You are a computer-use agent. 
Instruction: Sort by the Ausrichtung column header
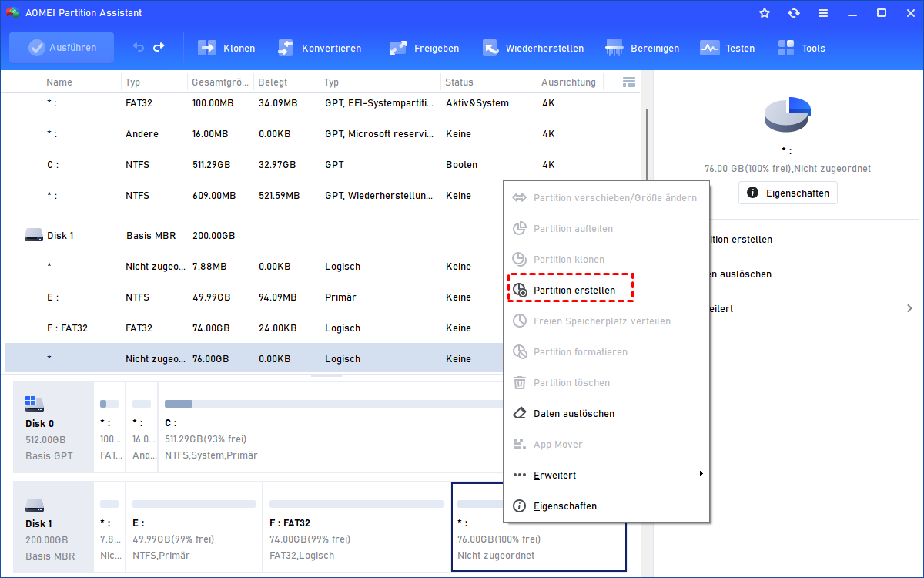568,82
